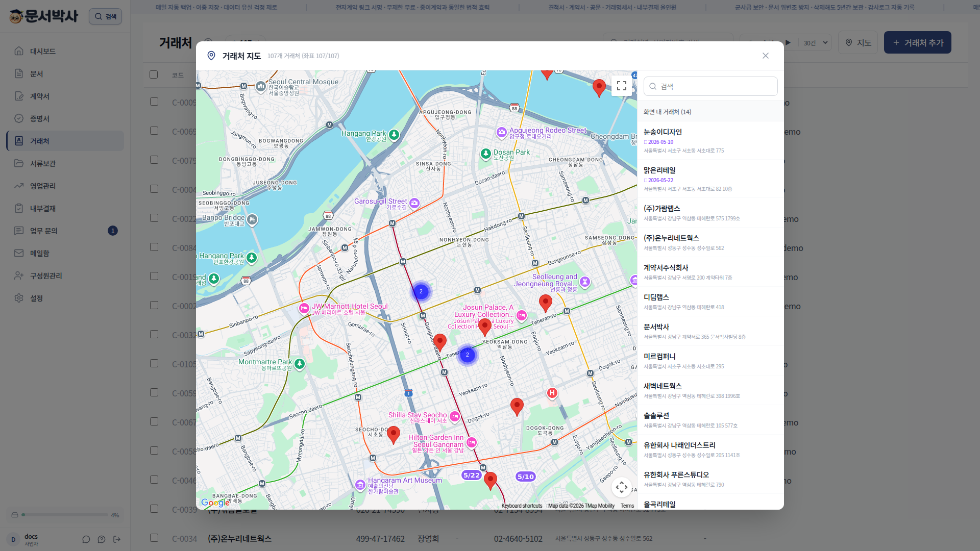Click the Dosan Park tree icon
980x551 pixels.
pyautogui.click(x=486, y=154)
